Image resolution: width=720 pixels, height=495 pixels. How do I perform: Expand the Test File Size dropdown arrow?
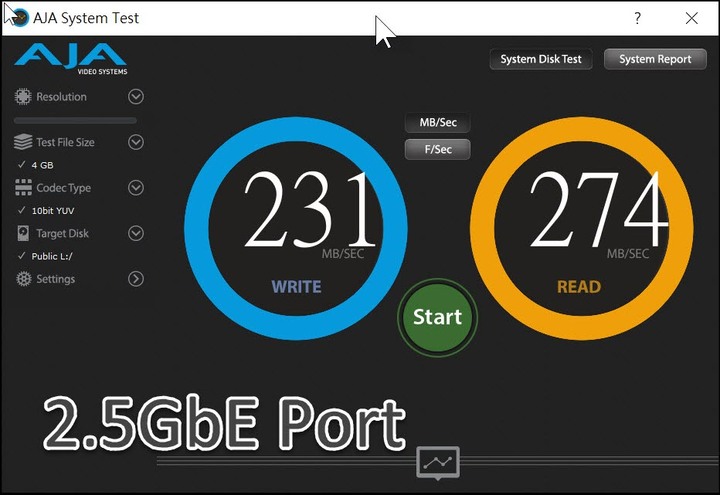point(136,142)
